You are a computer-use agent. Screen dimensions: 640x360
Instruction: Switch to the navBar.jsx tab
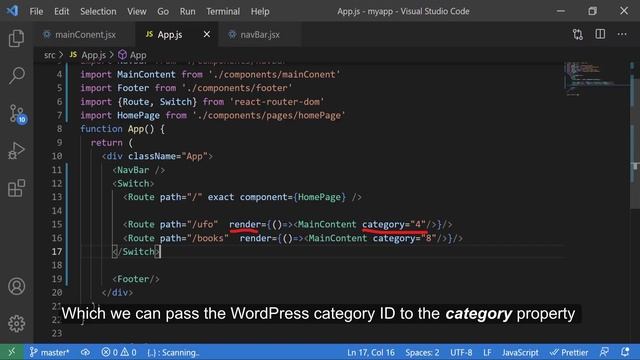(x=260, y=34)
